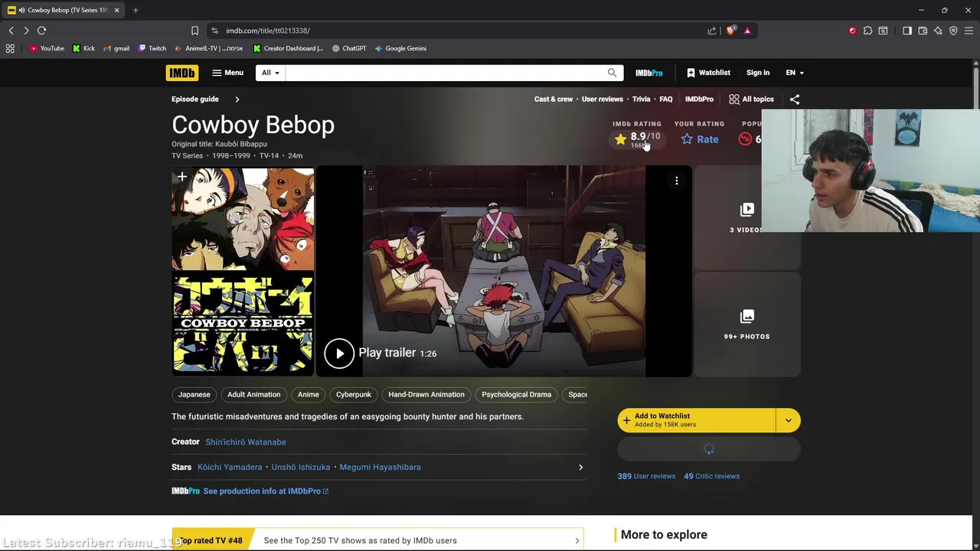Image resolution: width=980 pixels, height=551 pixels.
Task: Open the gmail bookmark
Action: tap(116, 48)
